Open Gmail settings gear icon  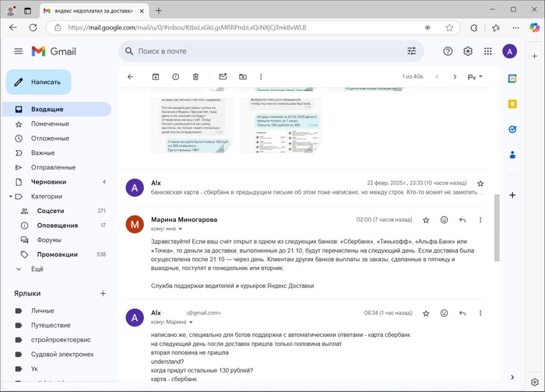click(468, 51)
